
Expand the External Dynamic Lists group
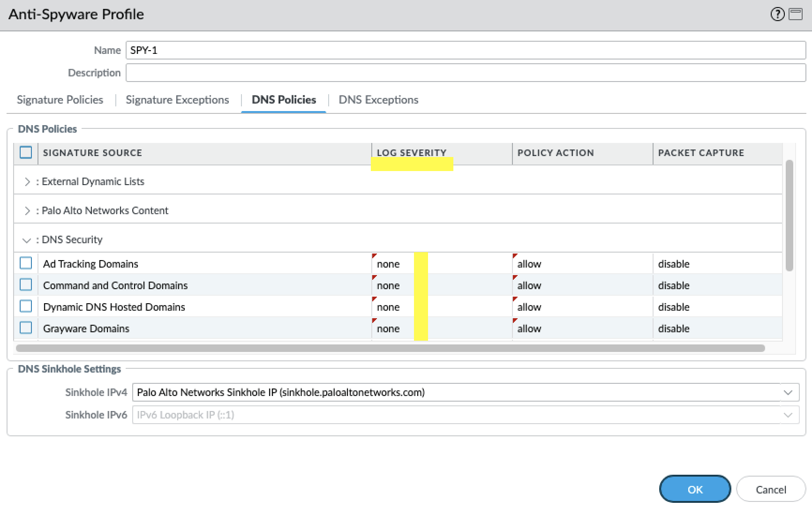(x=27, y=182)
